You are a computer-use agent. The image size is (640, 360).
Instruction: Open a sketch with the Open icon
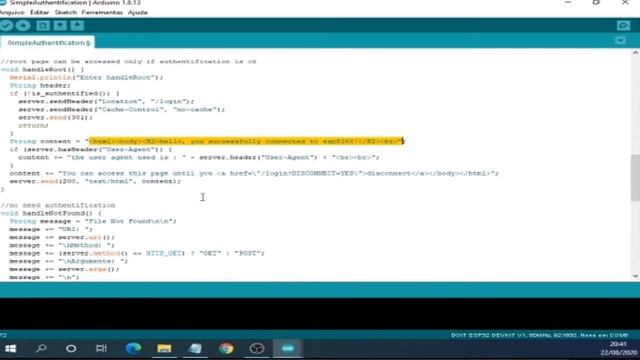click(60, 26)
